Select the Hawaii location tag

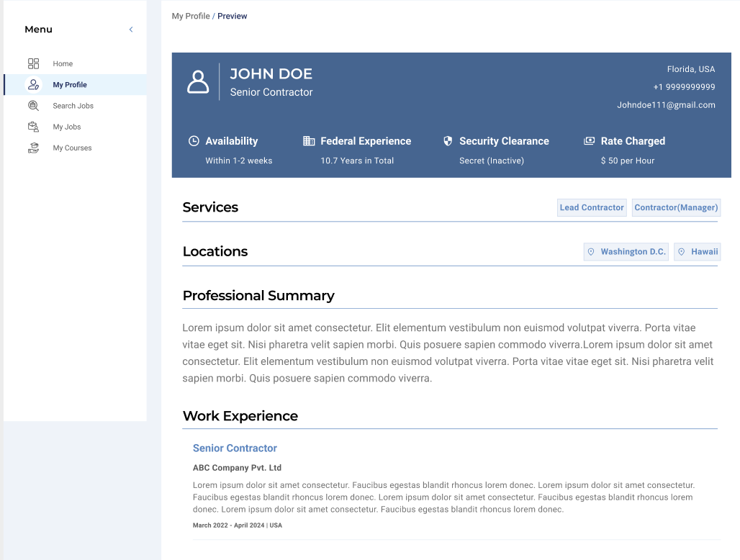point(697,252)
